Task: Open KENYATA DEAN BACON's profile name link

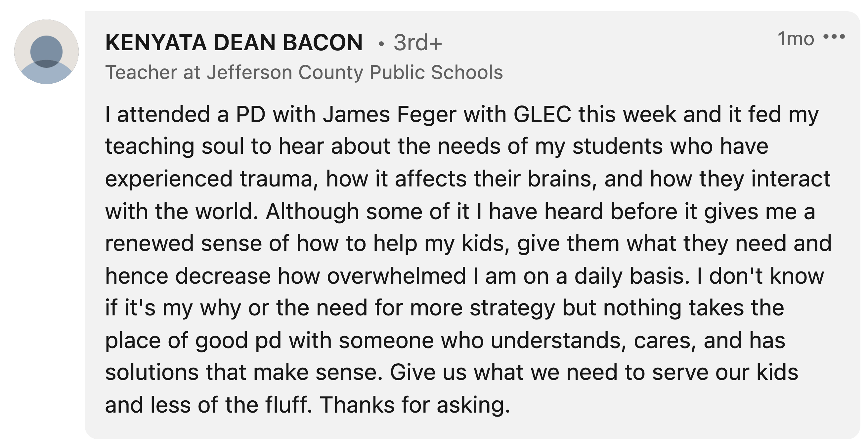Action: coord(234,43)
